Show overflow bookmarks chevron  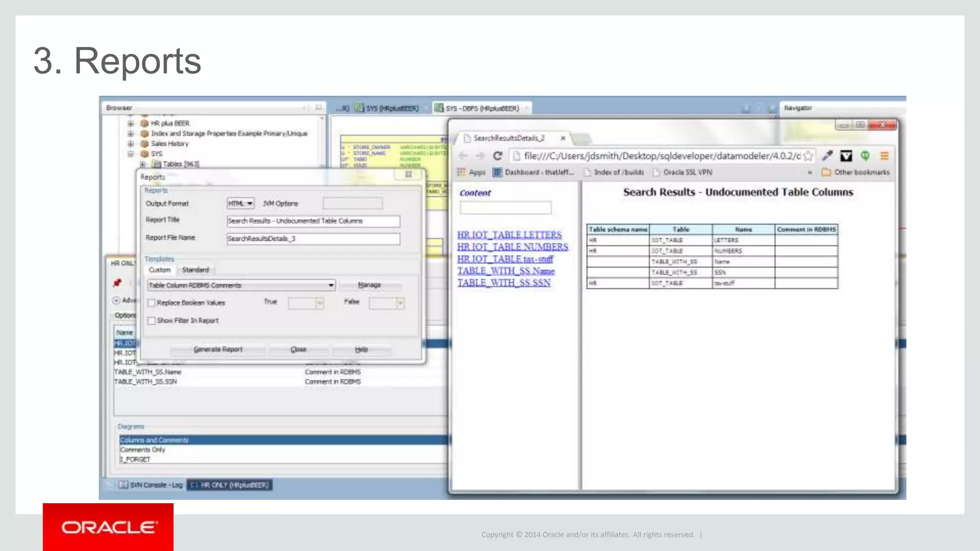[810, 172]
